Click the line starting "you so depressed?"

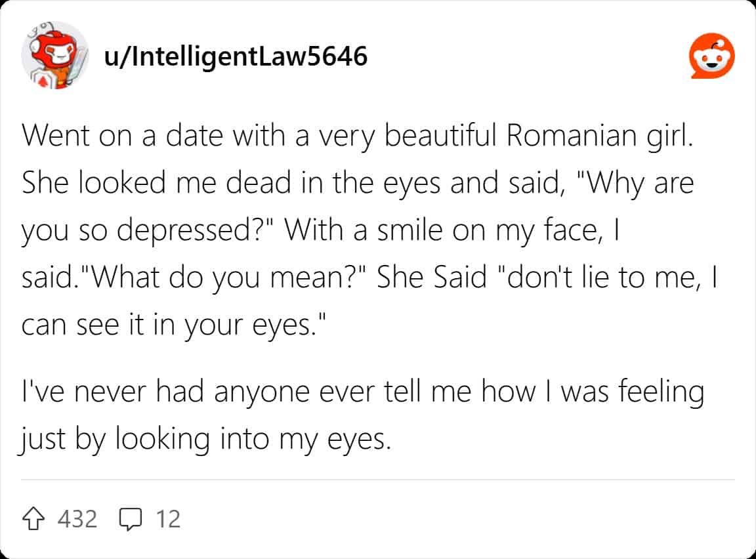[x=320, y=230]
